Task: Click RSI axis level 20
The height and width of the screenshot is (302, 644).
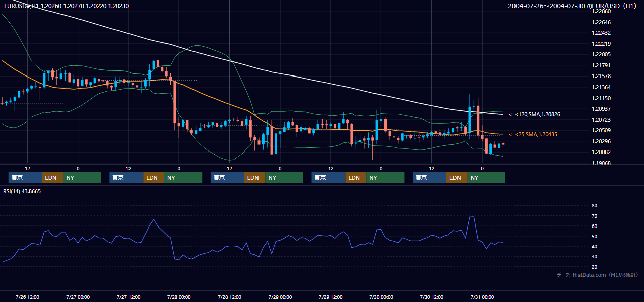Action: coord(594,267)
